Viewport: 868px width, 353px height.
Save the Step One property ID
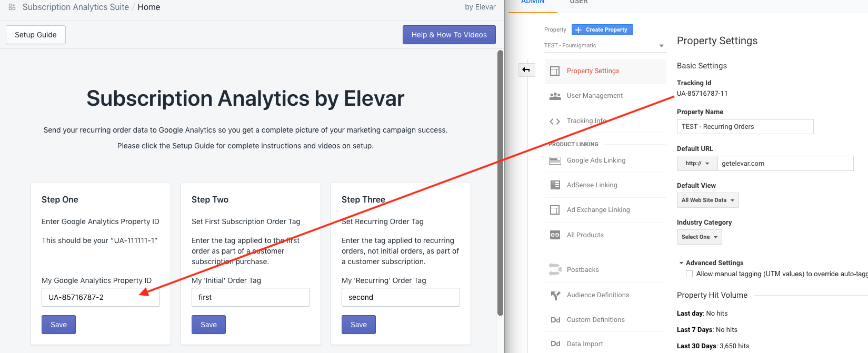point(58,325)
